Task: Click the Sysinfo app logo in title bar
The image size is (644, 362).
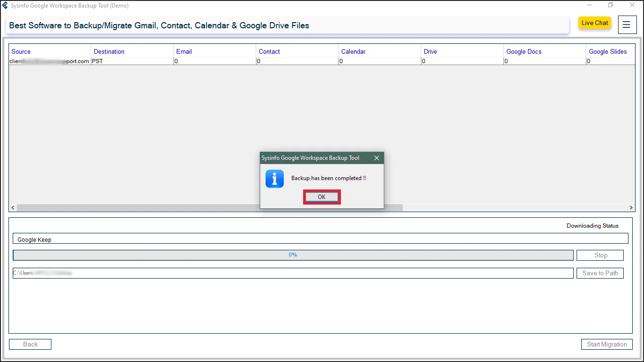Action: click(x=5, y=6)
